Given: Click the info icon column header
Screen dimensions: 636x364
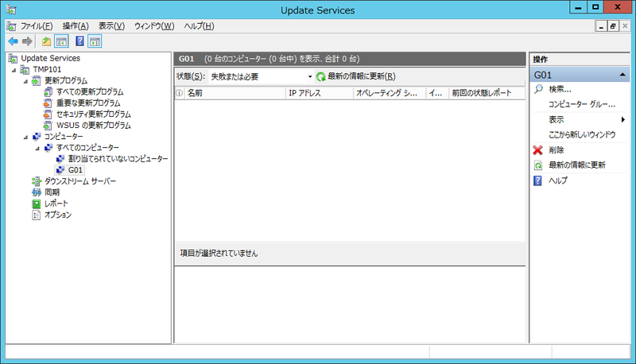Looking at the screenshot, I should point(180,93).
